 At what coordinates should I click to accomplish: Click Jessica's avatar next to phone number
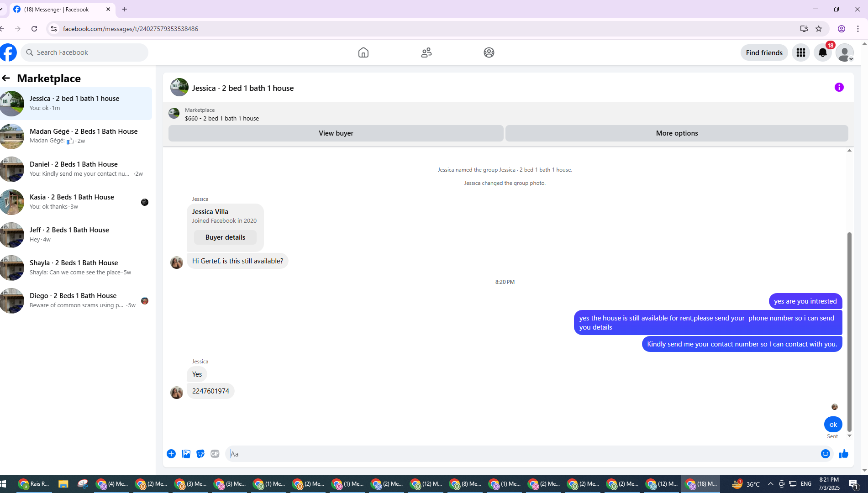[177, 393]
